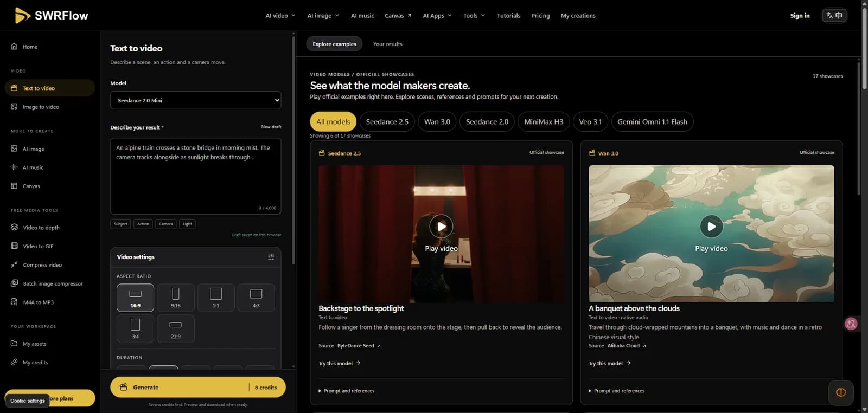Expand the Tools menu
This screenshot has height=413, width=868.
(x=474, y=16)
